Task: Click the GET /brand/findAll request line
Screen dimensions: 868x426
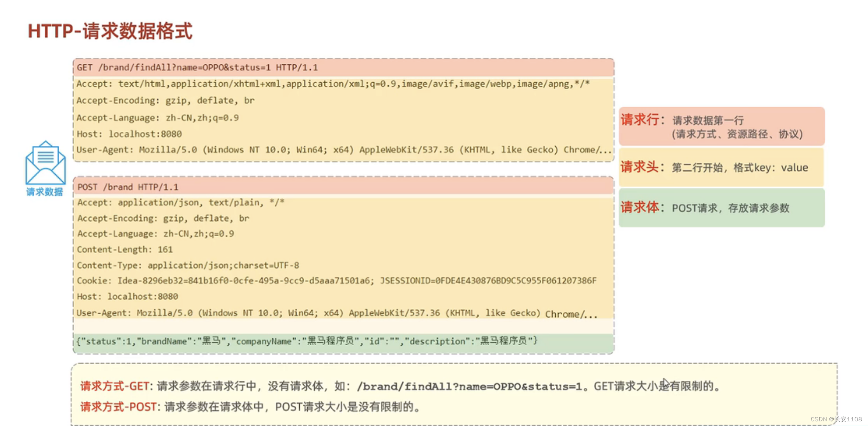Action: (x=197, y=67)
